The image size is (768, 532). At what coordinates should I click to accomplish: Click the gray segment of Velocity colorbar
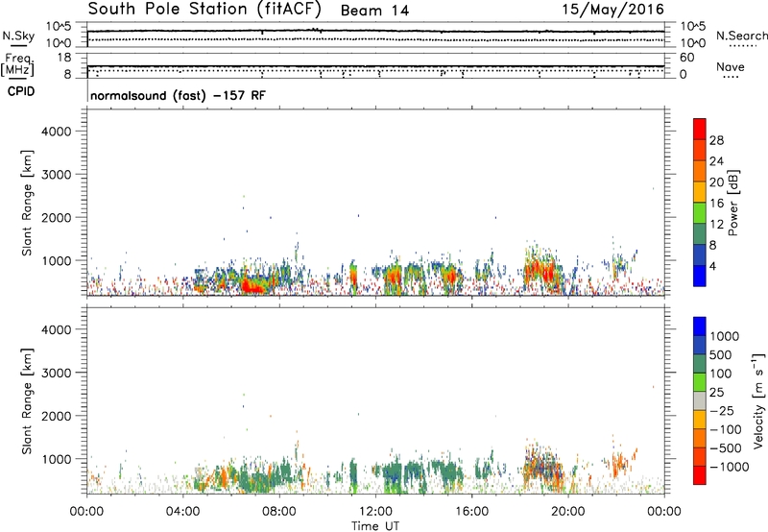(x=700, y=401)
